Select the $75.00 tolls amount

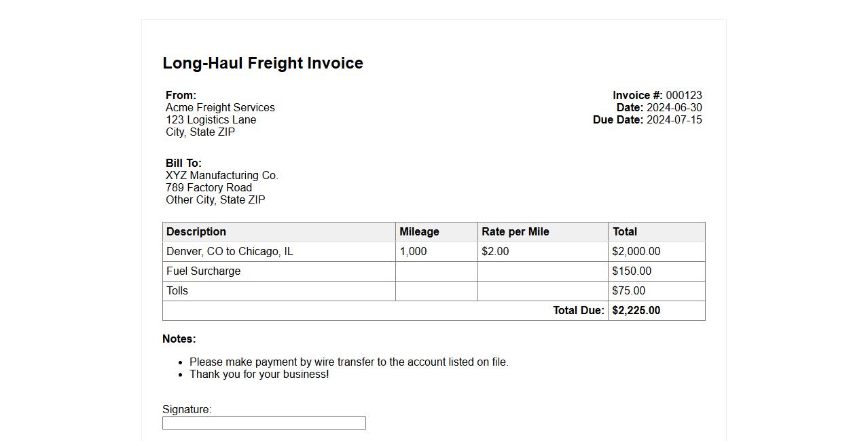pos(628,291)
